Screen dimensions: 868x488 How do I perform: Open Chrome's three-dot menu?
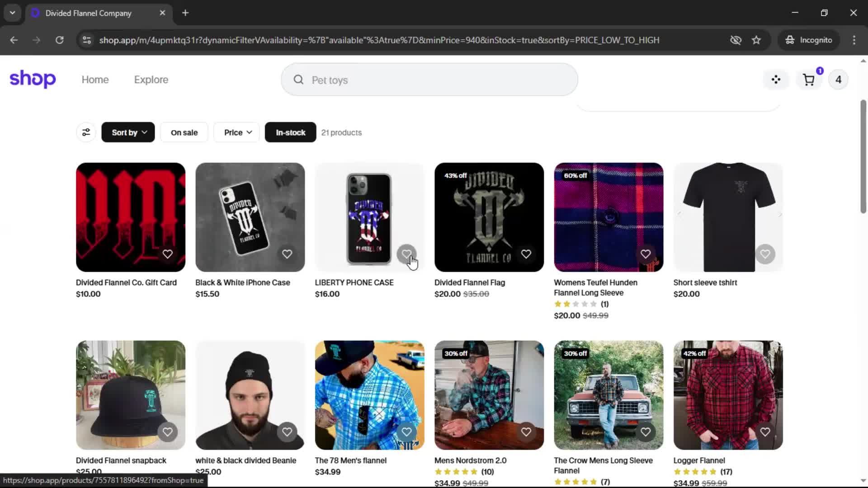pos(854,40)
